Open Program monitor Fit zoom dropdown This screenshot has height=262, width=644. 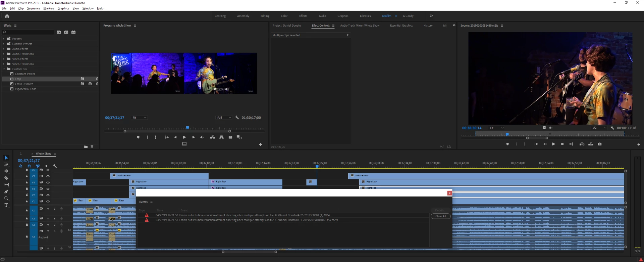click(139, 118)
